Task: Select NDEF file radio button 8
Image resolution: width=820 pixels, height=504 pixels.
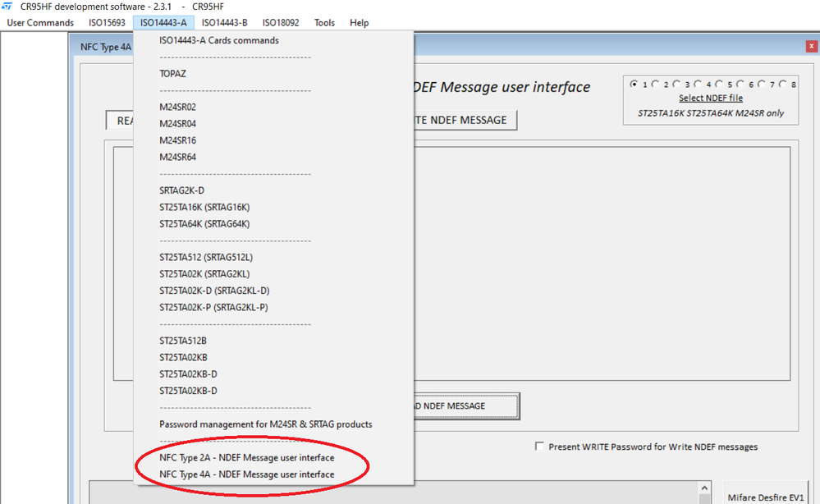Action: click(783, 85)
